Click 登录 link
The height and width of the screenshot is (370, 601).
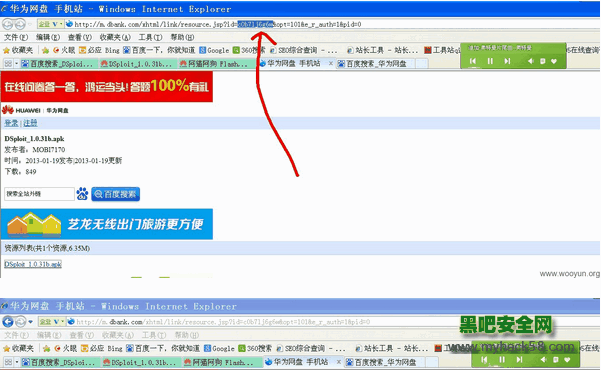coord(11,123)
